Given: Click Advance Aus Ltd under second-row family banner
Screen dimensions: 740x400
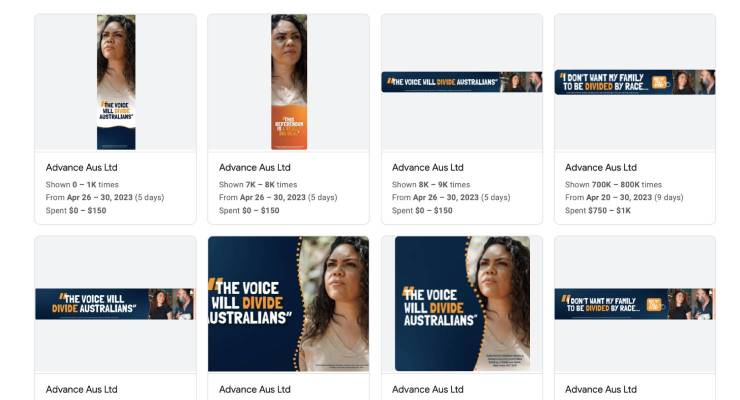Looking at the screenshot, I should click(601, 390).
